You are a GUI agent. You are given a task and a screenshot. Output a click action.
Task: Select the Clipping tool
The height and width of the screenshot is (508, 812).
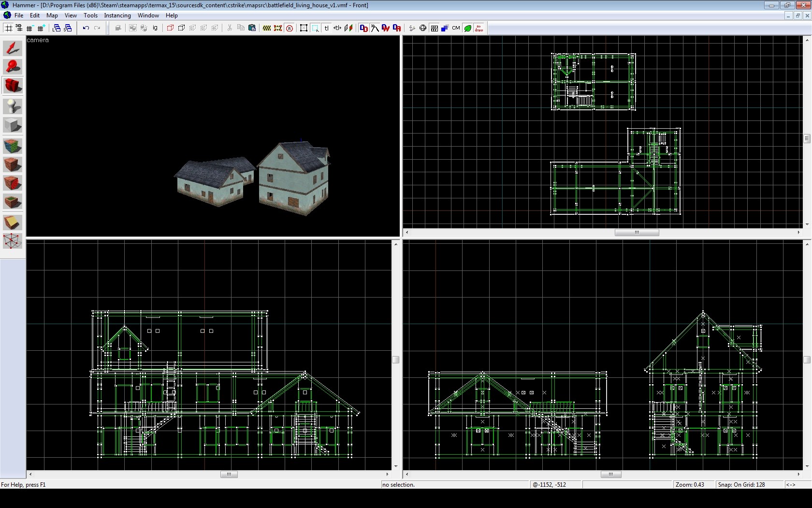[13, 222]
